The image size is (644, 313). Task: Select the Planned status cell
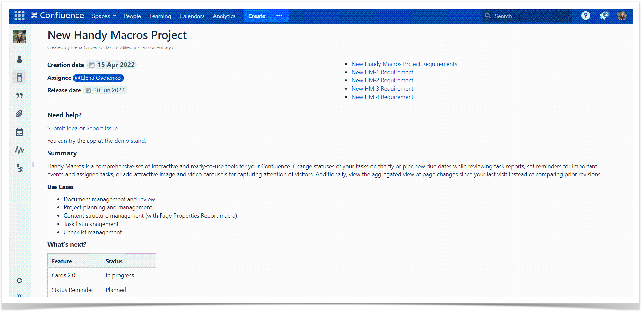pyautogui.click(x=128, y=290)
